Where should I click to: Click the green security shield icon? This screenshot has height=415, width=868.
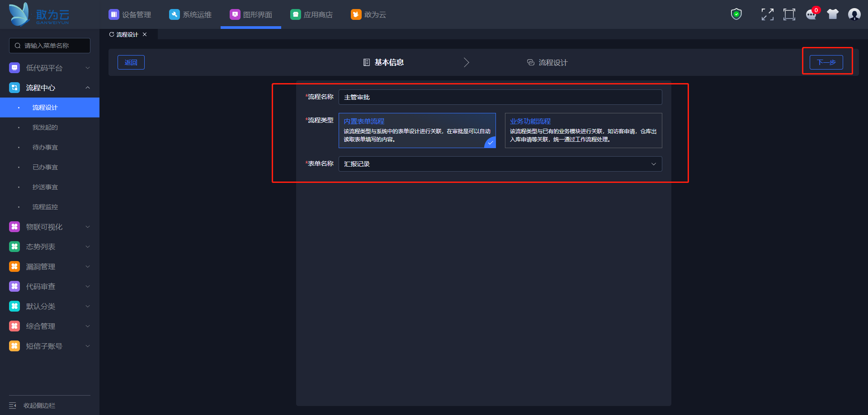[736, 14]
